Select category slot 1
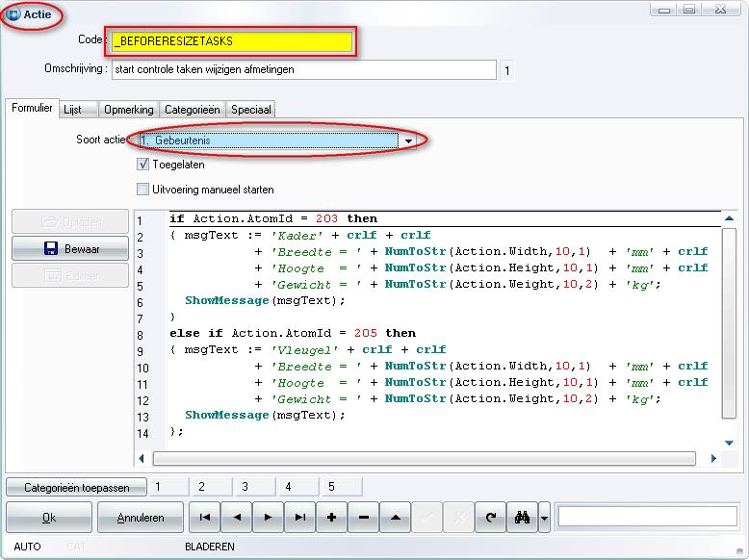This screenshot has height=560, width=749. [x=168, y=487]
